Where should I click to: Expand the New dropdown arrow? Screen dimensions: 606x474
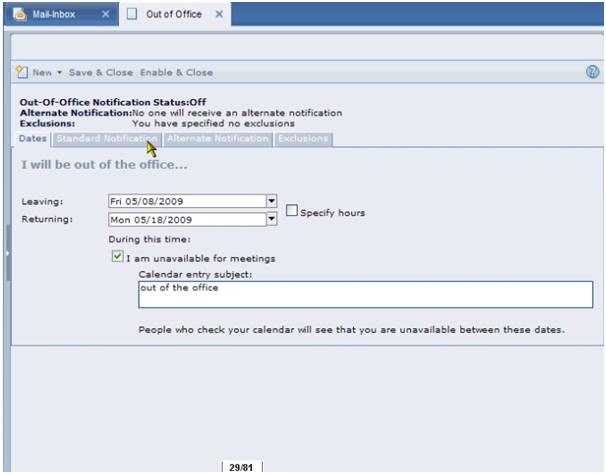60,72
